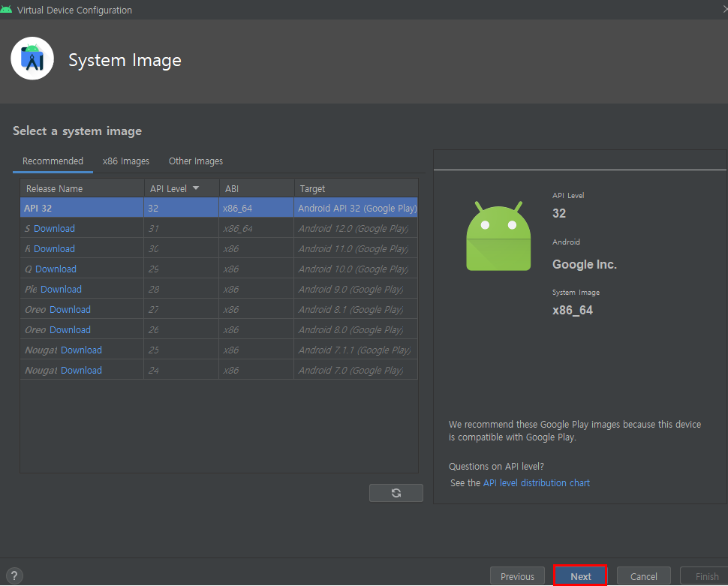Open the x86 Images tab
The height and width of the screenshot is (586, 728).
pyautogui.click(x=126, y=161)
